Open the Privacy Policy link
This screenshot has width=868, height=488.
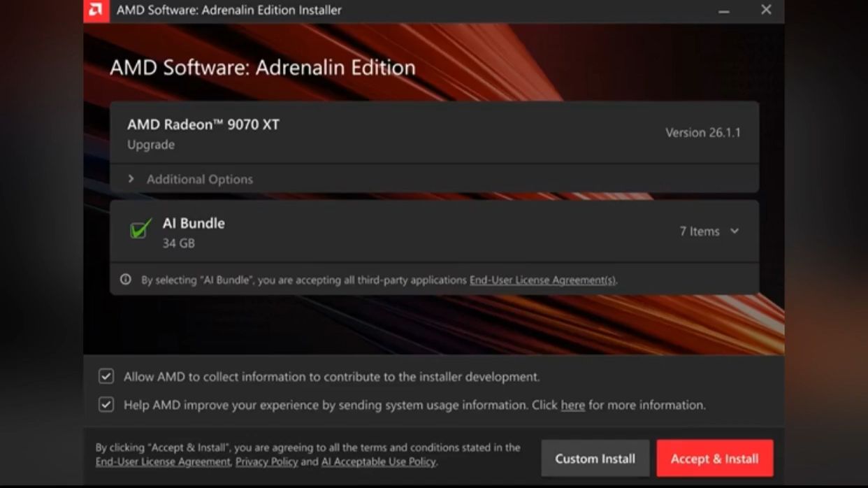point(267,462)
